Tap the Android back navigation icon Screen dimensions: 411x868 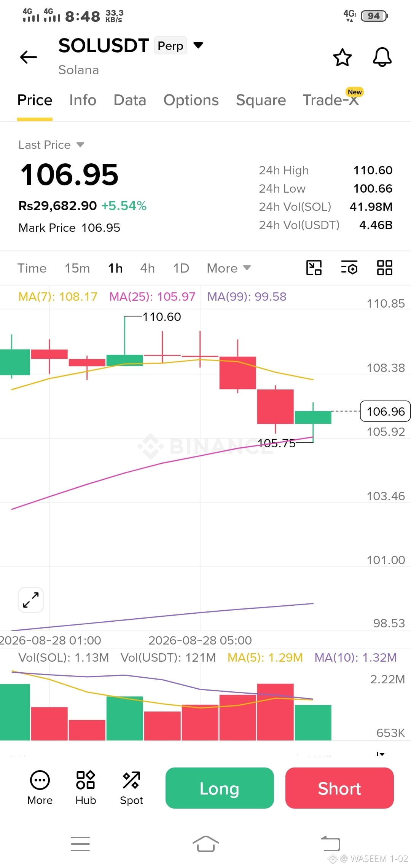click(331, 843)
